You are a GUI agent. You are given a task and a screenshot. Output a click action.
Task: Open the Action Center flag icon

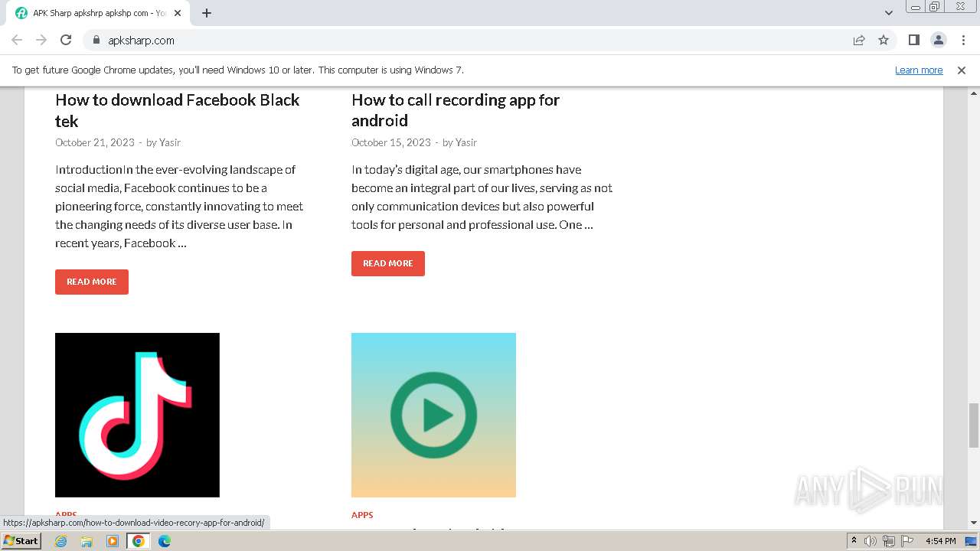(907, 541)
